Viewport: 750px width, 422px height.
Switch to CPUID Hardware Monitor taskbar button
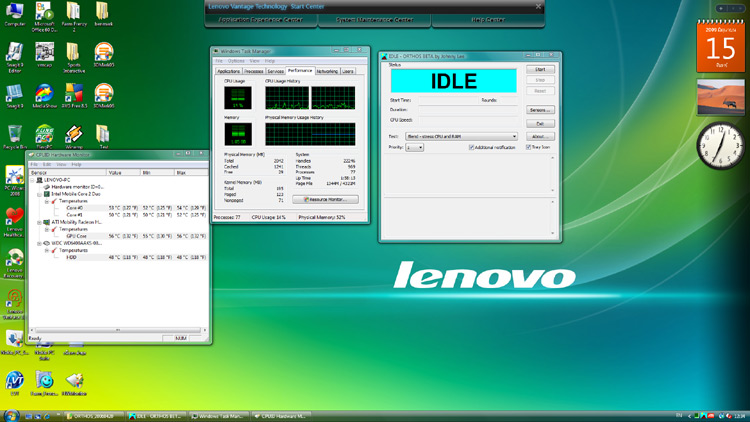(x=281, y=416)
